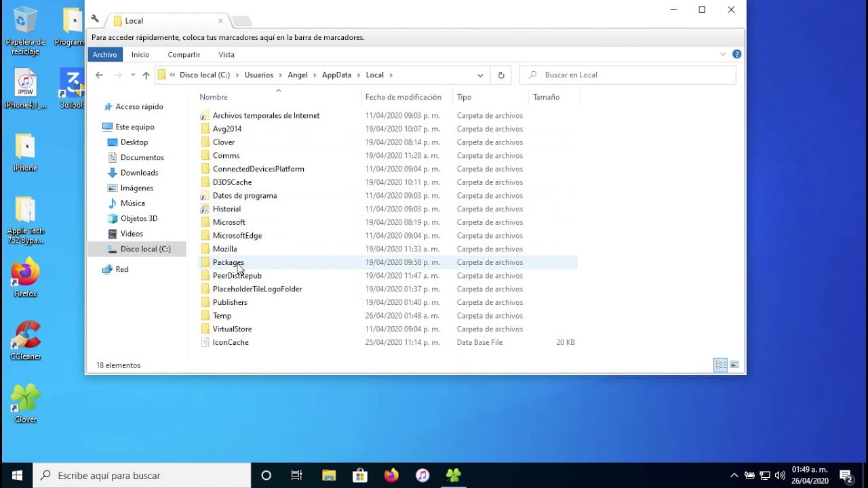Screen dimensions: 868x488
Task: Click the Angel breadcrumb
Action: pos(298,75)
